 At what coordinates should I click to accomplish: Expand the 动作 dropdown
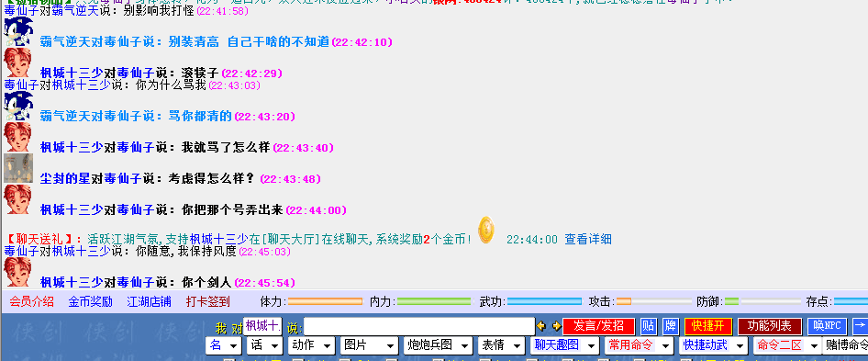[x=311, y=345]
